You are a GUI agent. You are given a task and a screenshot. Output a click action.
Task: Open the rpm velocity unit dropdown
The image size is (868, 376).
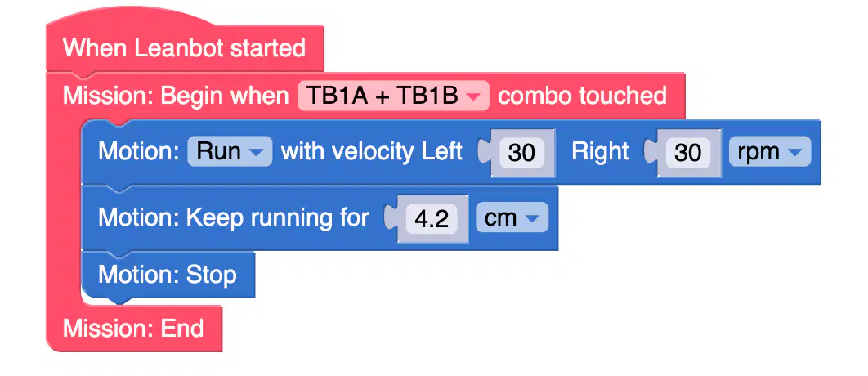point(769,151)
